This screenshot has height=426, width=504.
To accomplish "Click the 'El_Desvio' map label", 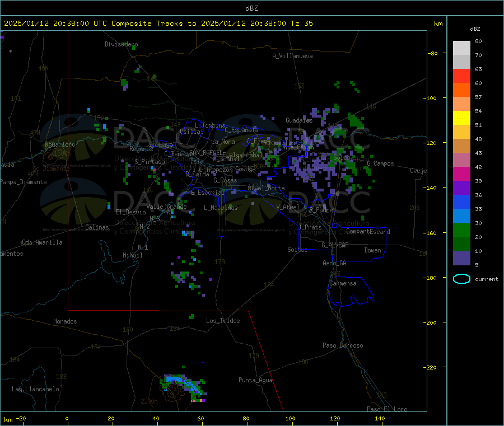I will coord(130,212).
